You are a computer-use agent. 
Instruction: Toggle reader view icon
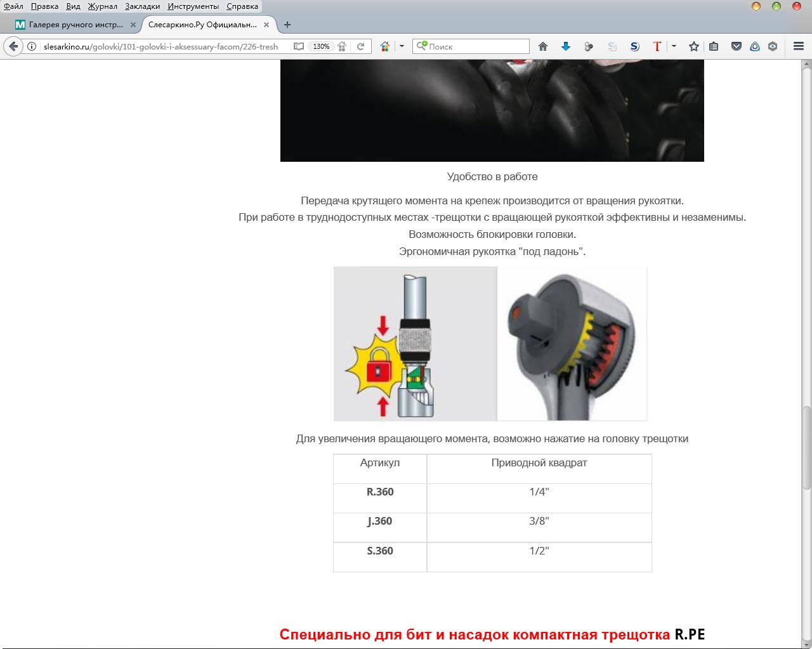point(299,46)
